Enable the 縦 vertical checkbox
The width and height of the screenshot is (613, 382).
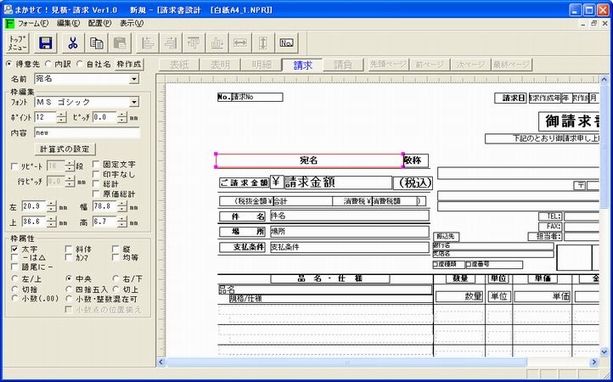pos(116,249)
